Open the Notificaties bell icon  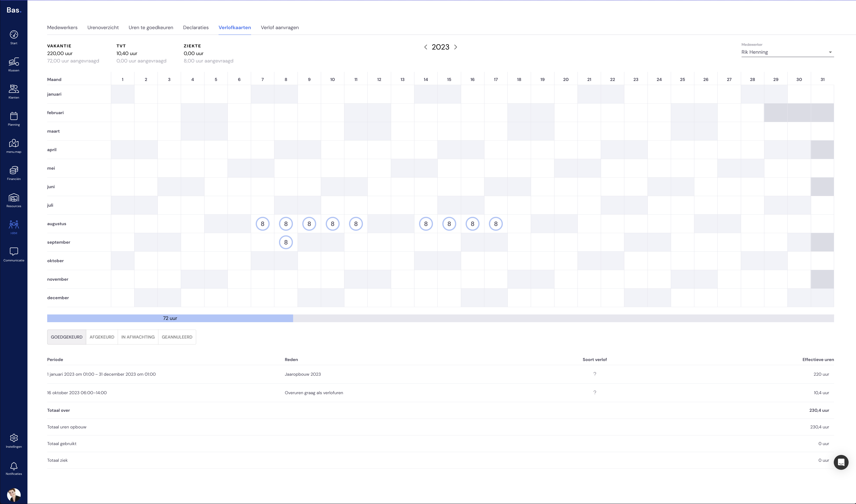coord(14,466)
